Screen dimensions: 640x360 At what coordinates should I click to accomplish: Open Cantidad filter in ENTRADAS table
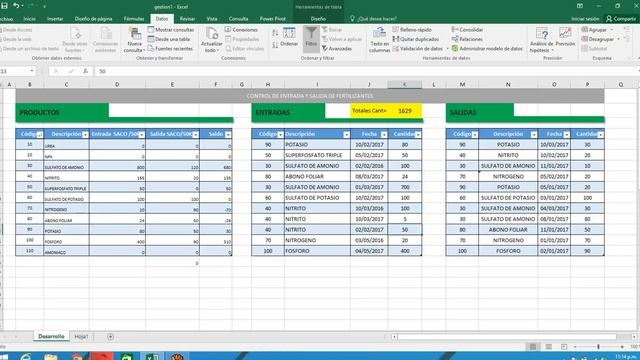click(x=418, y=135)
